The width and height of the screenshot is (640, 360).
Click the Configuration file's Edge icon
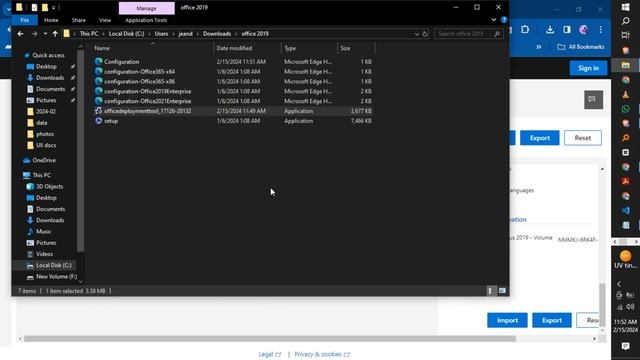(98, 62)
